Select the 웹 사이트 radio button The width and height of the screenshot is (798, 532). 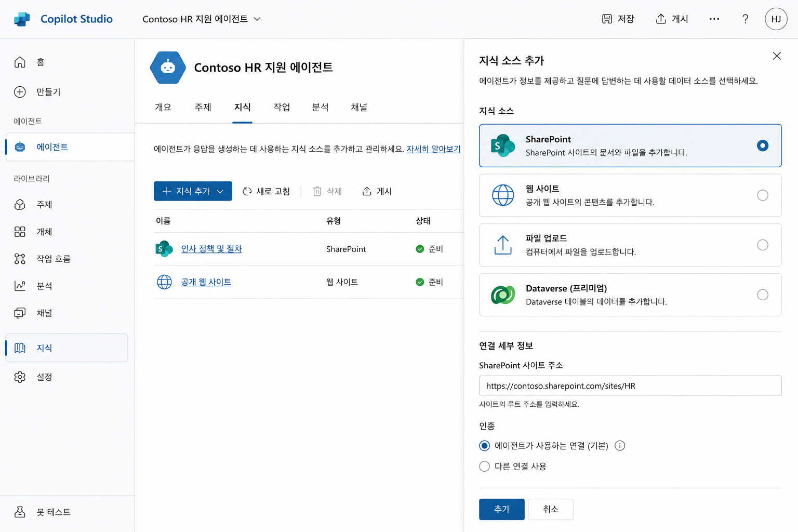(763, 195)
